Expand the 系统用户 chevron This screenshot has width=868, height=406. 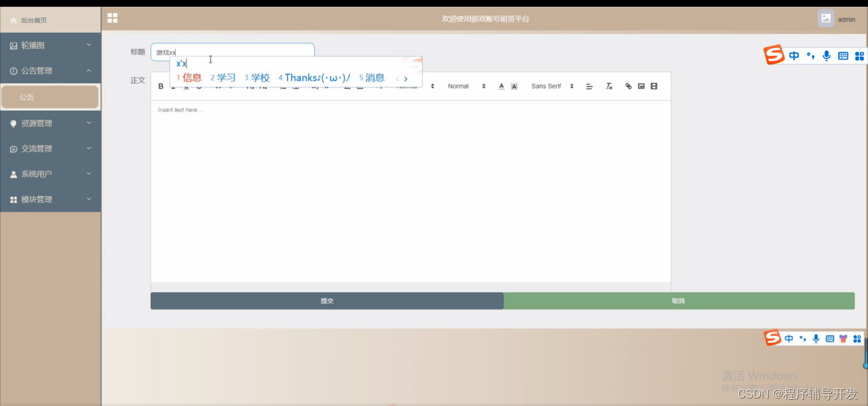click(89, 174)
